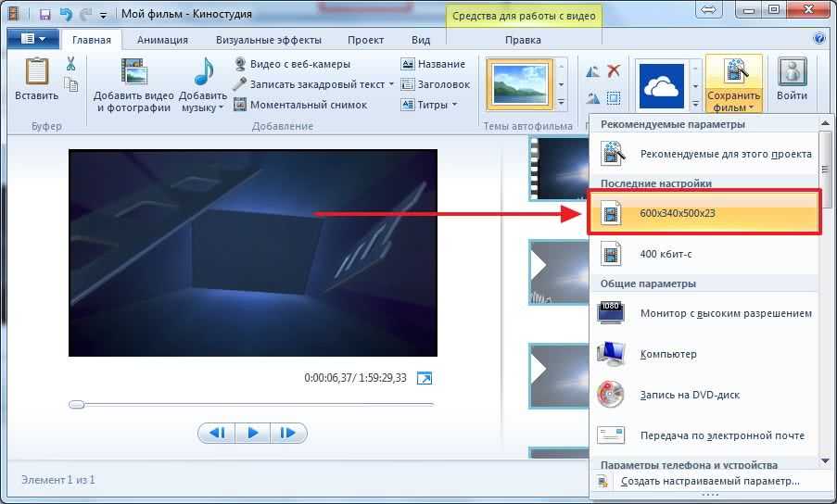The width and height of the screenshot is (837, 504).
Task: Select Видео с веб-камеры
Action: [x=293, y=64]
